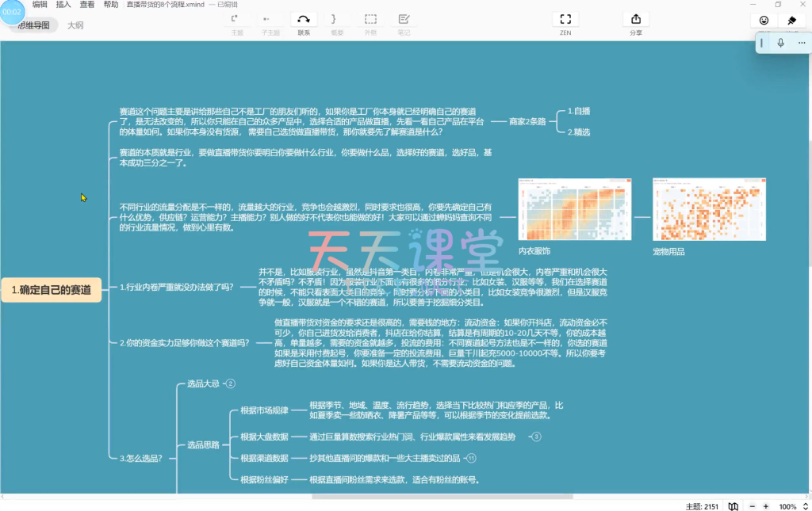
Task: Click the zoom out minus button
Action: (749, 506)
